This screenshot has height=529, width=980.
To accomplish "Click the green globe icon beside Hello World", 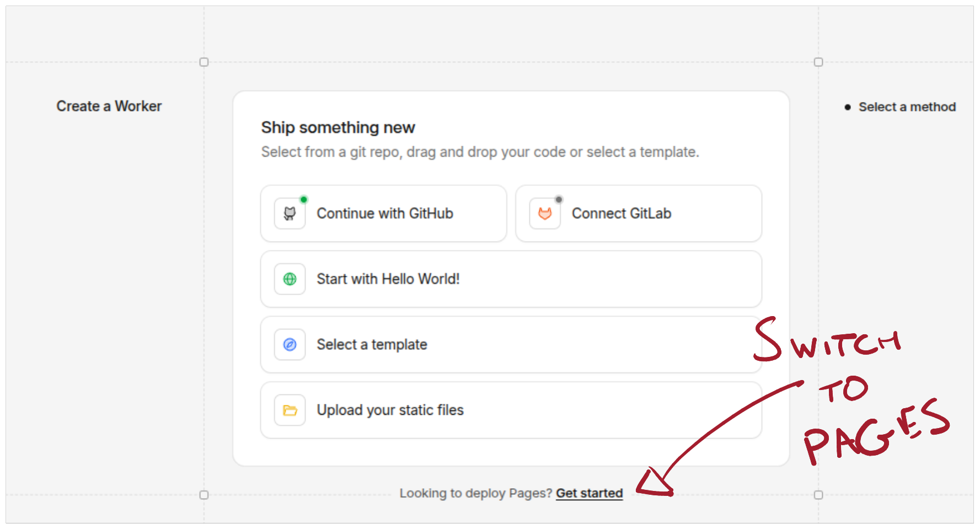I will (x=289, y=279).
